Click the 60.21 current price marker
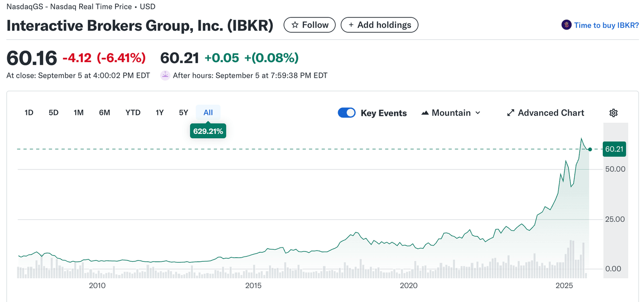 pyautogui.click(x=614, y=149)
